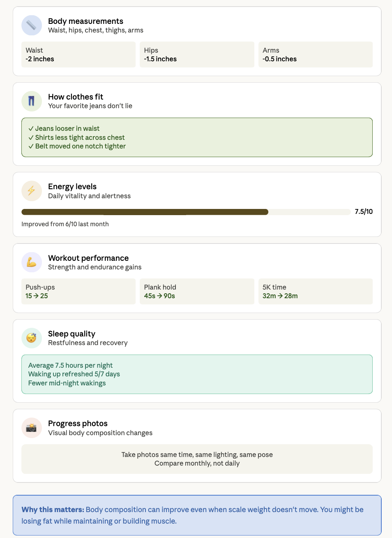Select the Hips -1.5 inches tile

[x=197, y=54]
